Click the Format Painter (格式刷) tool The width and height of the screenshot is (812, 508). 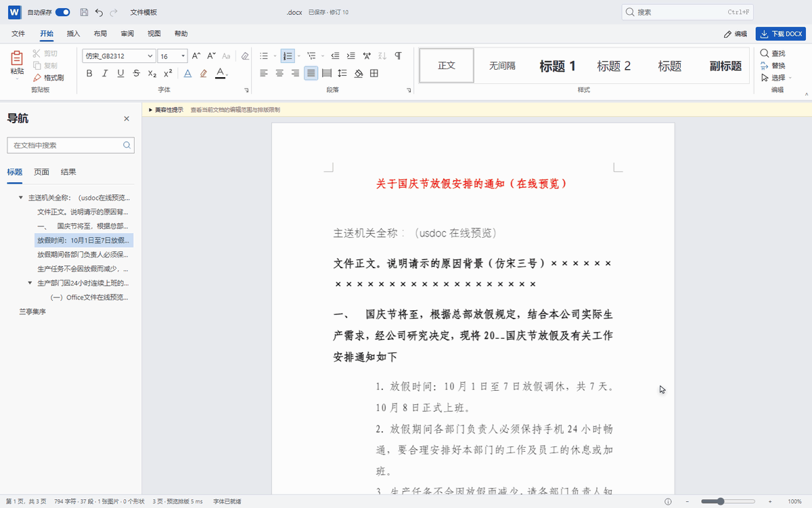49,78
